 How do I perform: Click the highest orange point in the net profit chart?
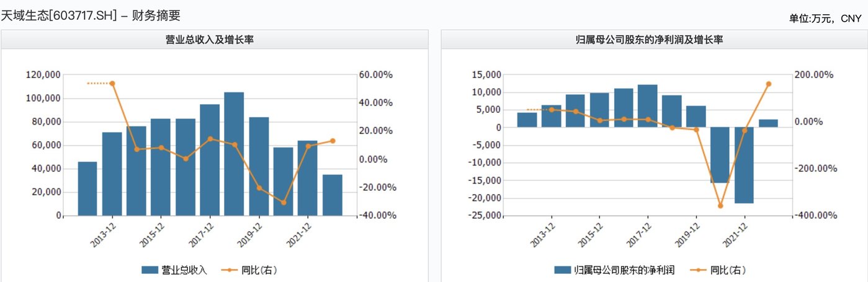768,84
